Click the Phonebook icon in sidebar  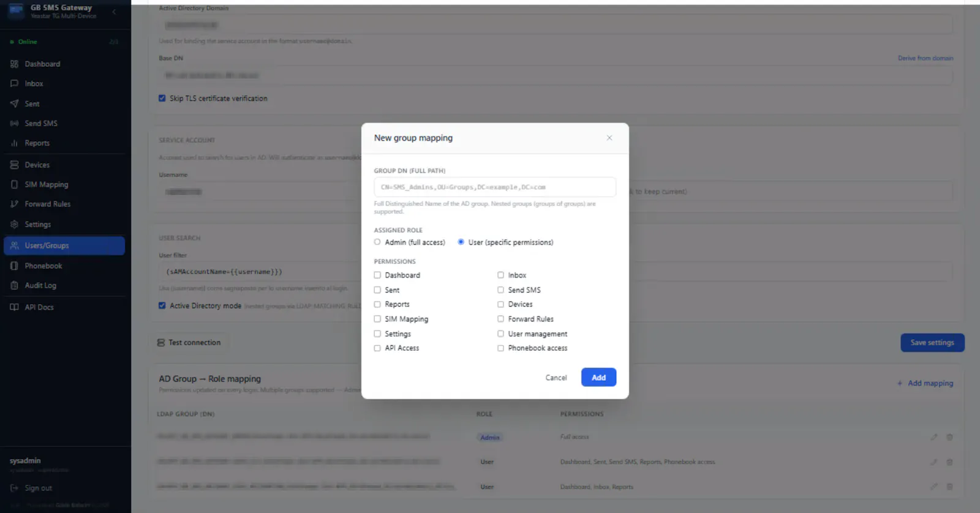pos(14,266)
